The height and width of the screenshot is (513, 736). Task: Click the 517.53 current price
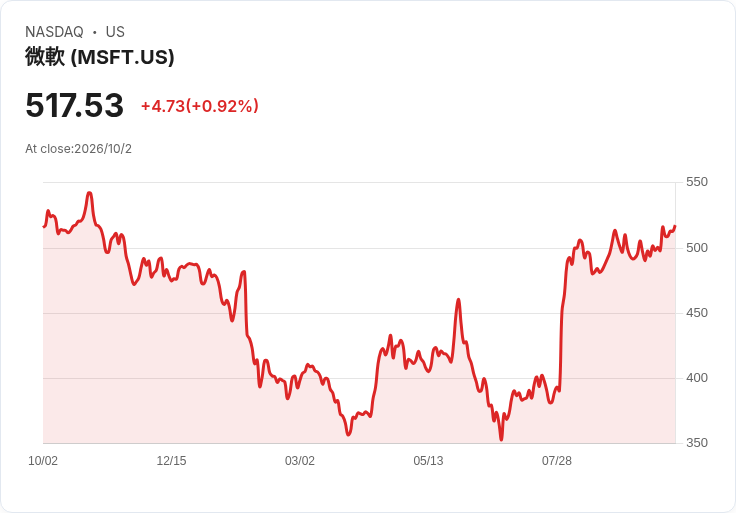point(74,105)
